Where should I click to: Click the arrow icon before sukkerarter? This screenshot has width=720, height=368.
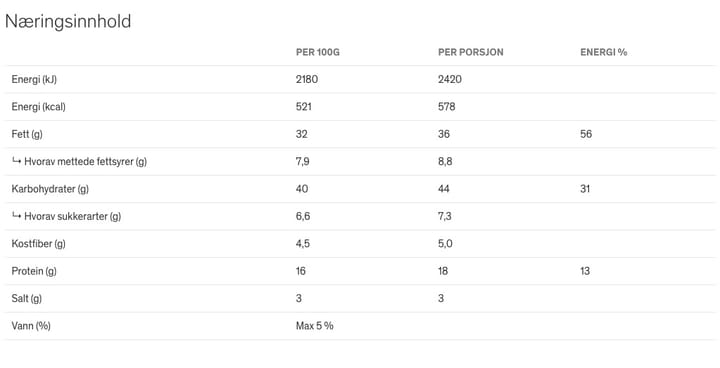(17, 215)
